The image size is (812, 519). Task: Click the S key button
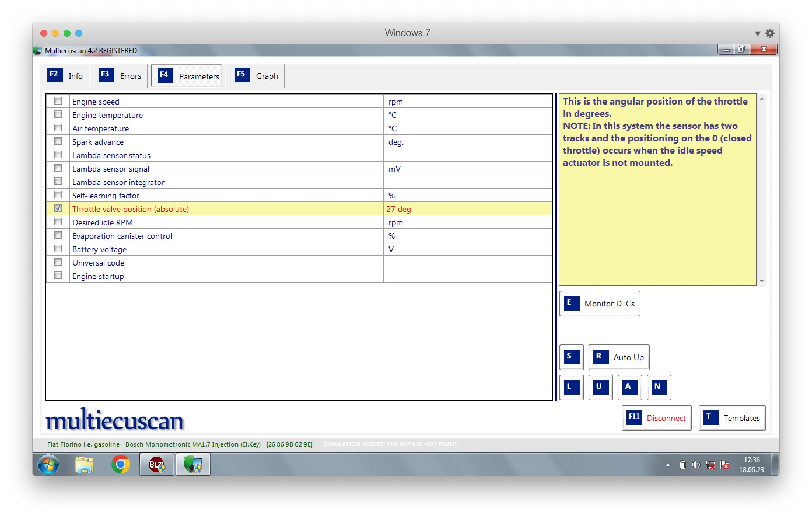click(x=571, y=357)
